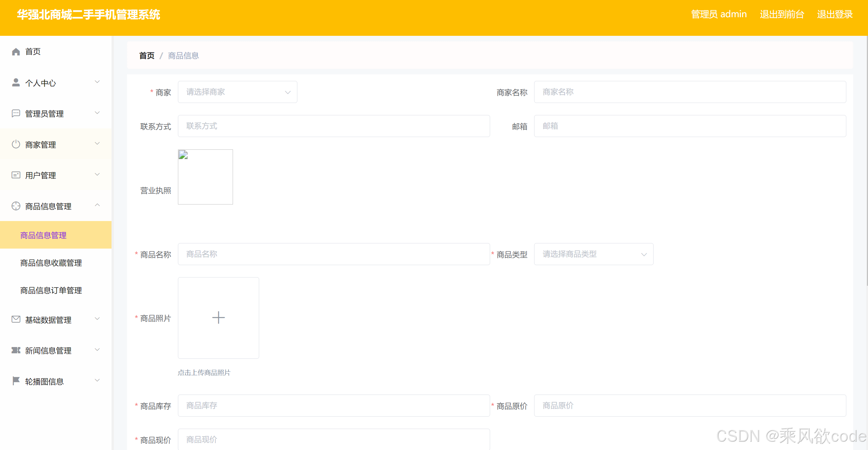Image resolution: width=868 pixels, height=450 pixels.
Task: Click the 轮播图信息 flag icon
Action: pyautogui.click(x=16, y=380)
